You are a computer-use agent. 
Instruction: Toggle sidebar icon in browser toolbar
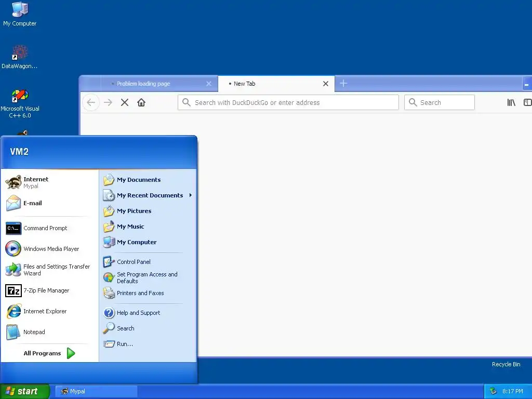(x=528, y=102)
